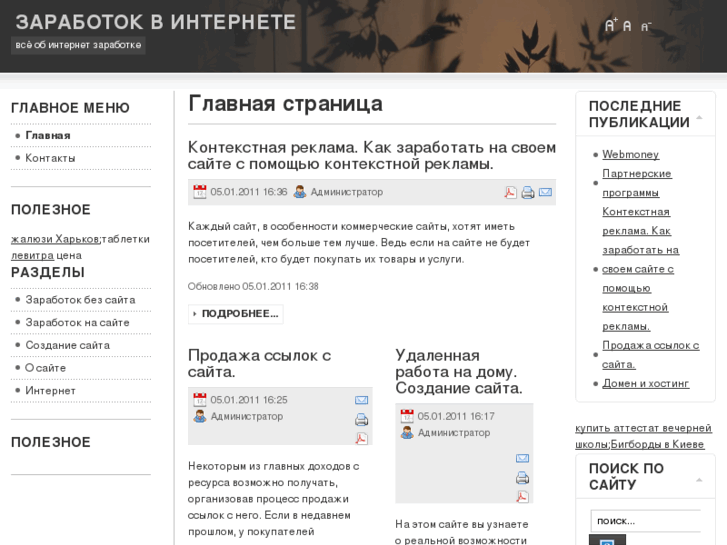Open the Домен и хостинг link
727x545 pixels.
pos(645,383)
